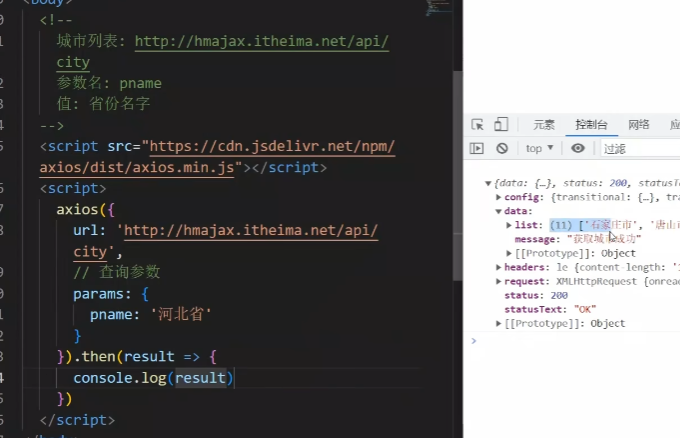Collapse the data property

(x=499, y=211)
